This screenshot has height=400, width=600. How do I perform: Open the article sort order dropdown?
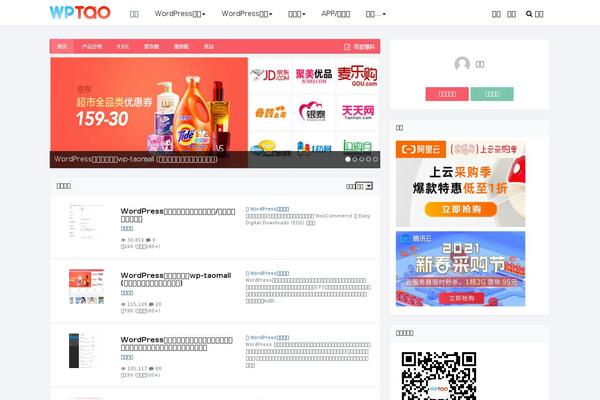[x=364, y=186]
